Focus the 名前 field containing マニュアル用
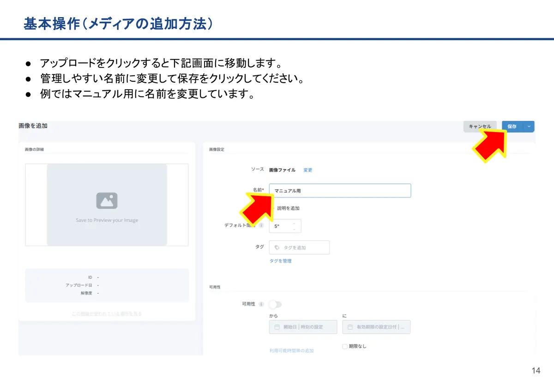The image size is (554, 392). 340,191
